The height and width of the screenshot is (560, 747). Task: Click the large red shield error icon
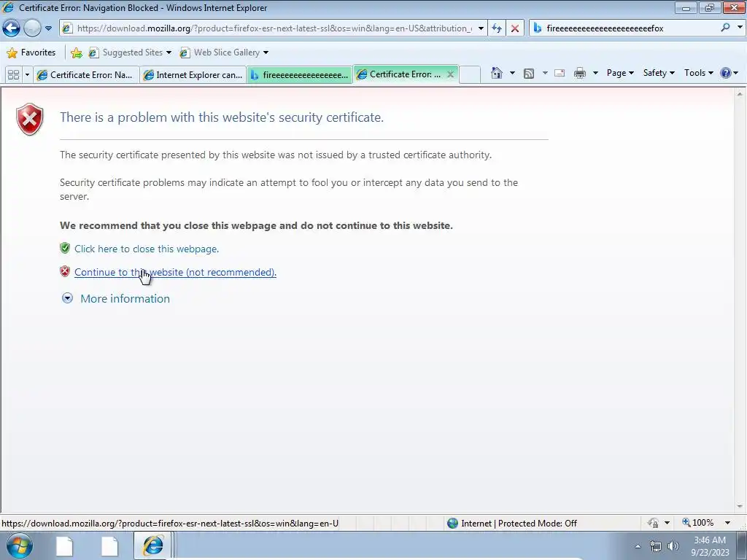pos(29,119)
